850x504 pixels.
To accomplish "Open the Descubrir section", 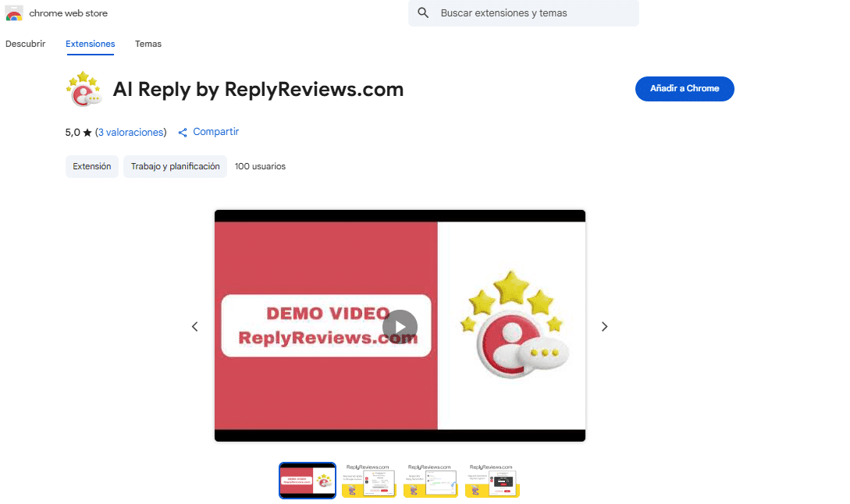I will 26,44.
